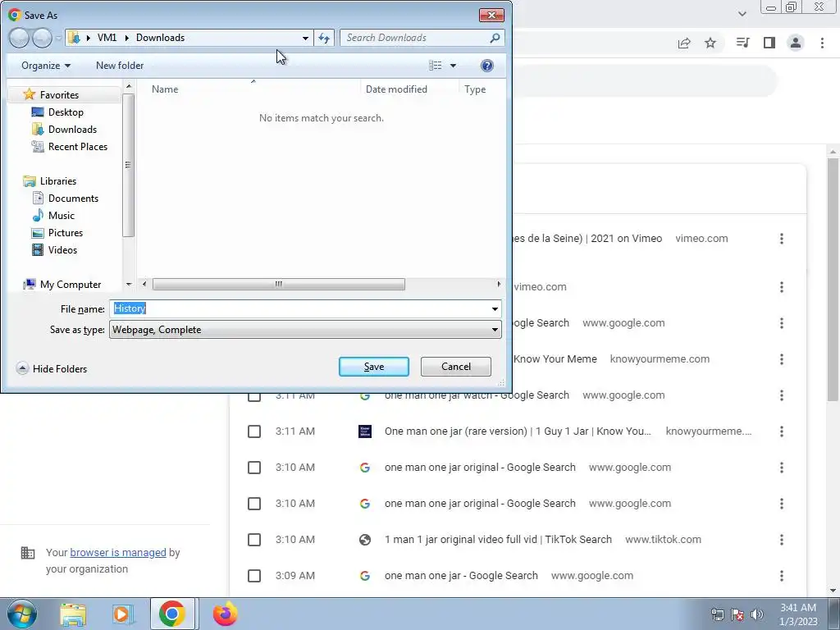Open the Save as type combo box
The image size is (840, 630).
(x=305, y=330)
